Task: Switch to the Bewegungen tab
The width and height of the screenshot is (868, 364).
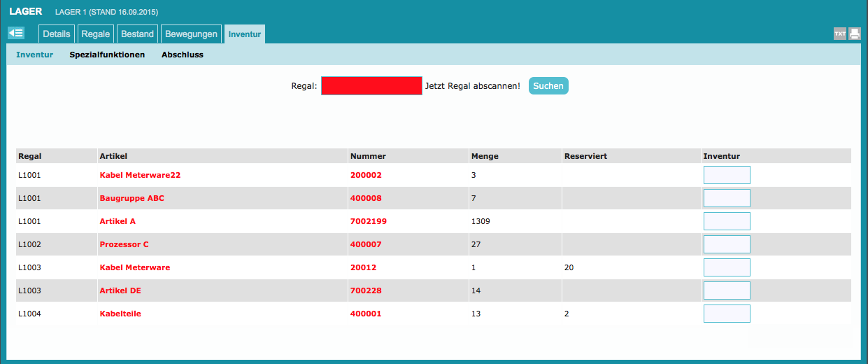Action: pos(192,34)
